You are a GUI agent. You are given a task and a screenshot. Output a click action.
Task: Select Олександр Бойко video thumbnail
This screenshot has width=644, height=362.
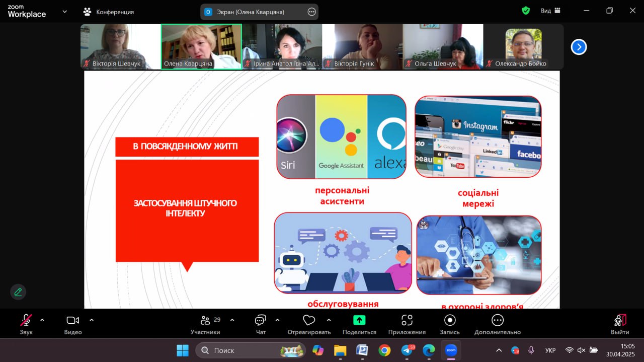pyautogui.click(x=523, y=47)
